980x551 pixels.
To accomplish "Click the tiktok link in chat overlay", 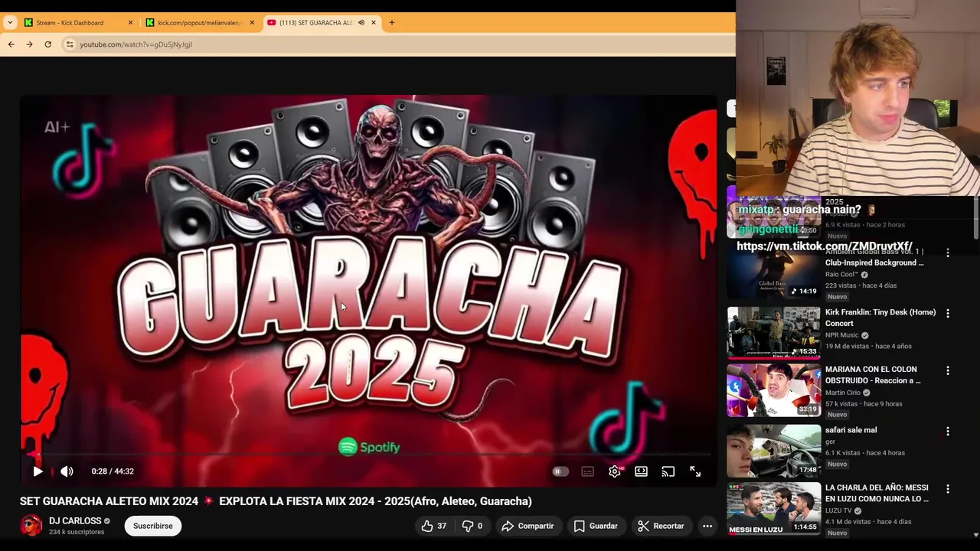I will (x=824, y=246).
